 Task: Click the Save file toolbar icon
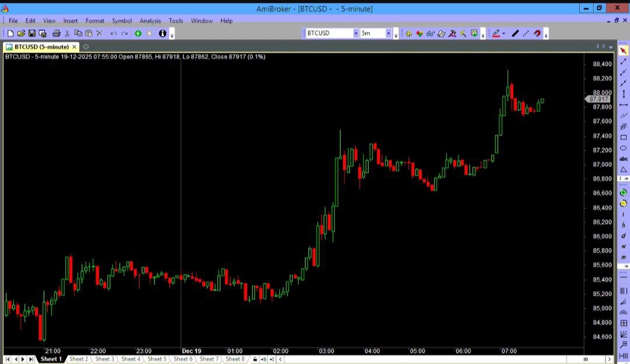tap(32, 34)
